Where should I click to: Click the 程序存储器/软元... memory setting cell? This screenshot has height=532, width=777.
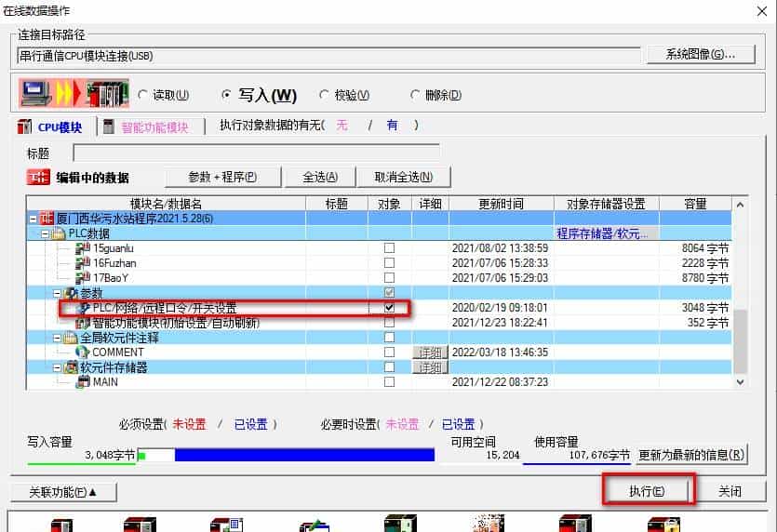[606, 233]
